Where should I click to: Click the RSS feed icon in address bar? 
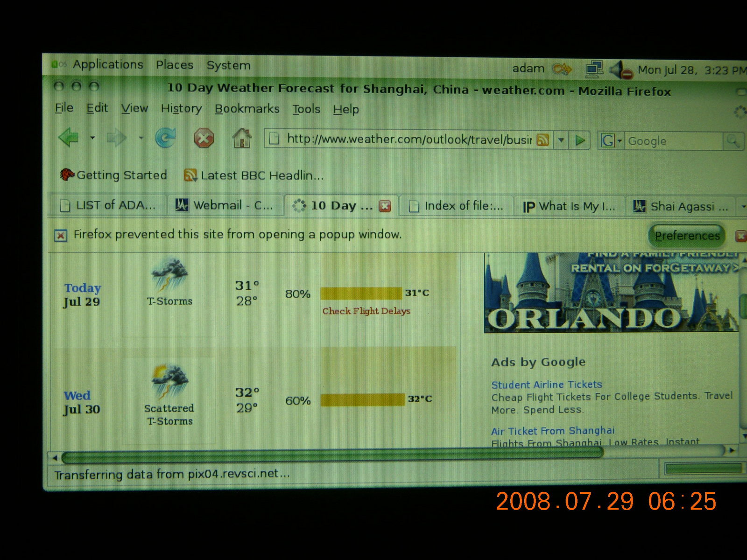[x=543, y=140]
